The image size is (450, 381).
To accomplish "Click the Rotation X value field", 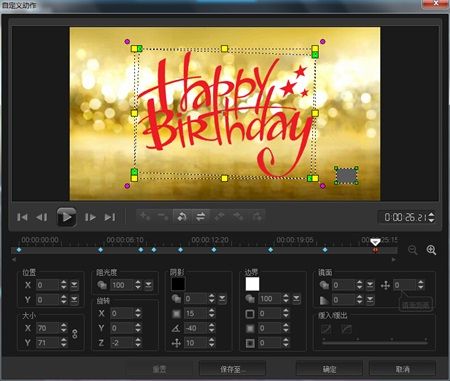I will (x=122, y=313).
